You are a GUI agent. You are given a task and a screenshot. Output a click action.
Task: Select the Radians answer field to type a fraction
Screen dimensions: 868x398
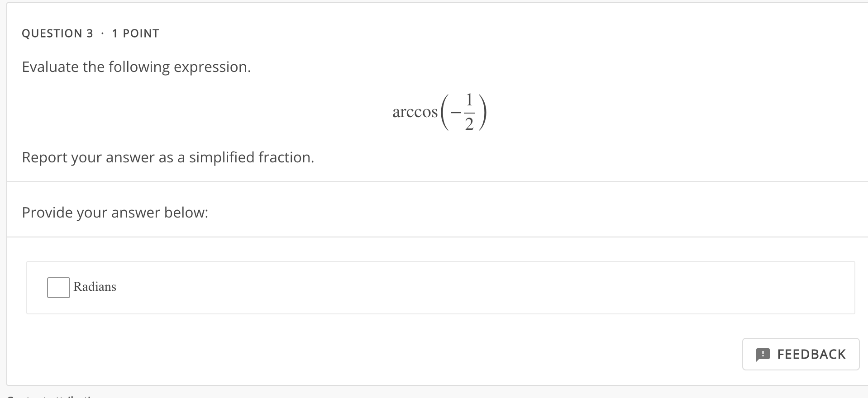click(x=58, y=286)
